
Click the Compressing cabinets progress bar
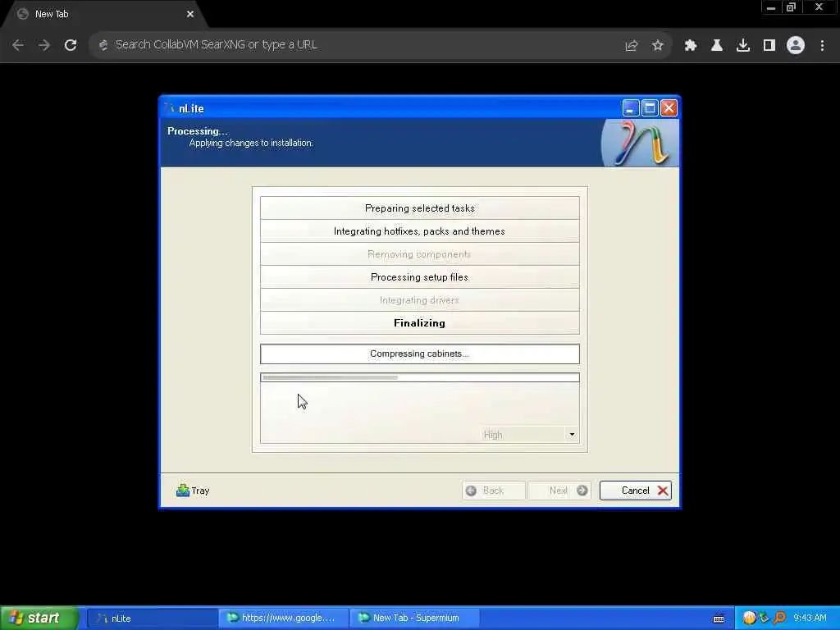coord(419,377)
